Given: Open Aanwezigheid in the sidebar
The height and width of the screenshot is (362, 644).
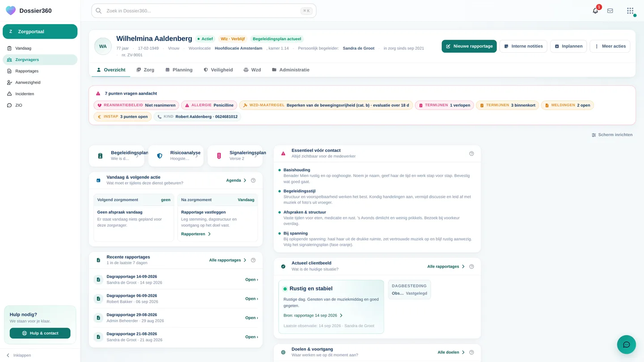Looking at the screenshot, I should click(40, 82).
